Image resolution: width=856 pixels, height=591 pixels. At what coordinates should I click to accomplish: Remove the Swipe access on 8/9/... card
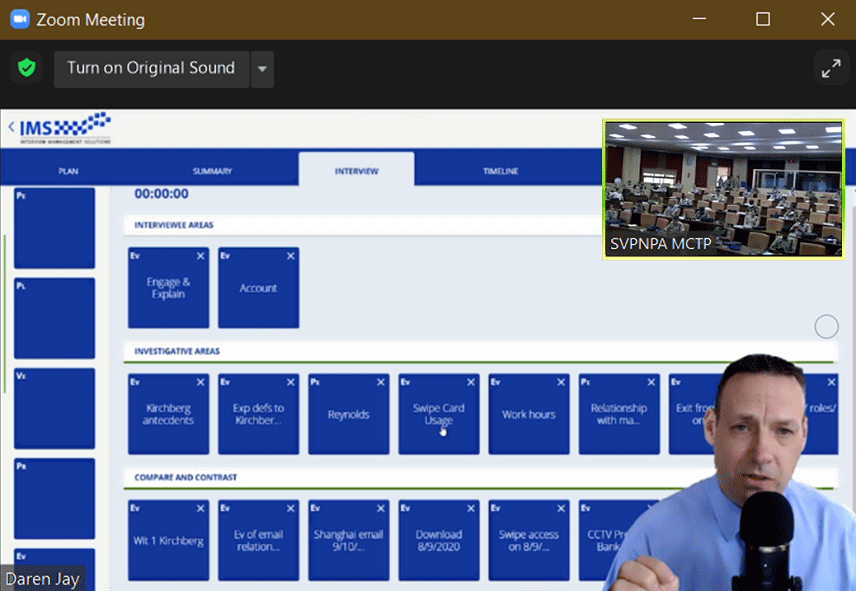coord(561,509)
